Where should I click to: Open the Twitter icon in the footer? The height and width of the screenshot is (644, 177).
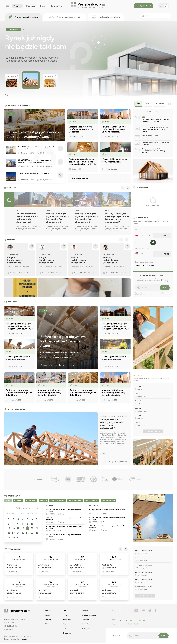pos(150,611)
